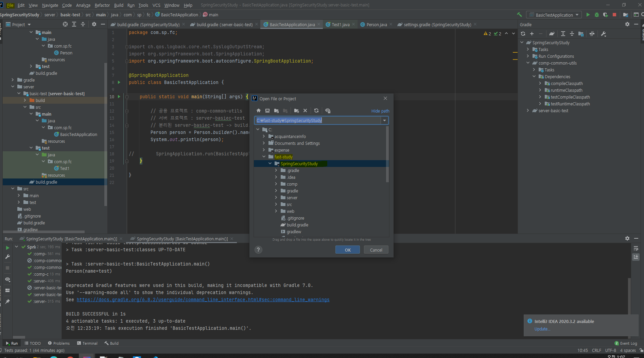The image size is (644, 358).
Task: Open Project panel settings gear
Action: [x=94, y=24]
